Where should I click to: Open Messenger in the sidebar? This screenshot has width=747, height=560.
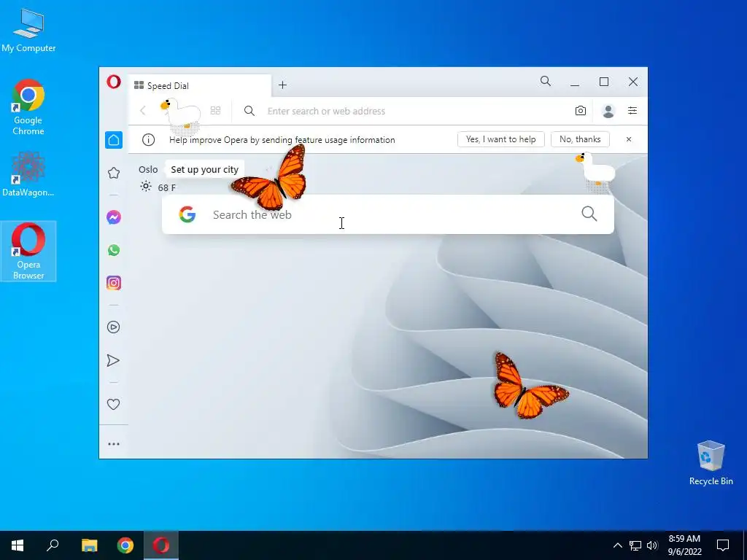point(113,217)
